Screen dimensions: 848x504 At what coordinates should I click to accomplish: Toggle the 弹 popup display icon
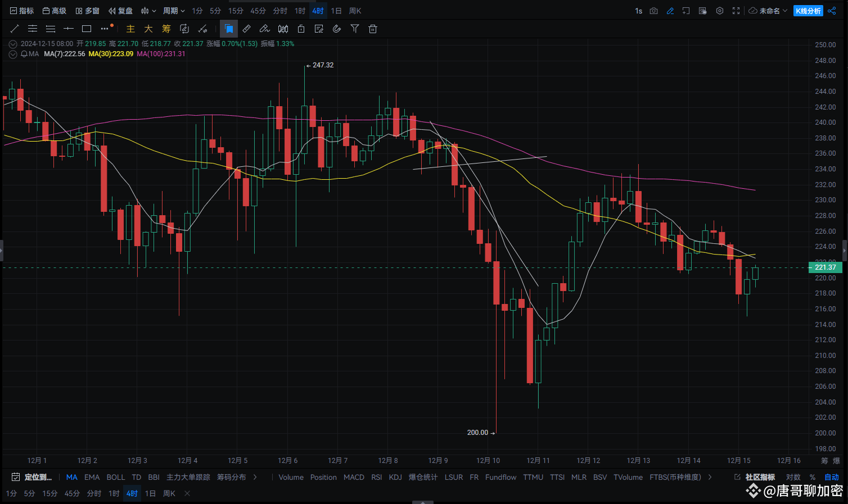[x=703, y=11]
